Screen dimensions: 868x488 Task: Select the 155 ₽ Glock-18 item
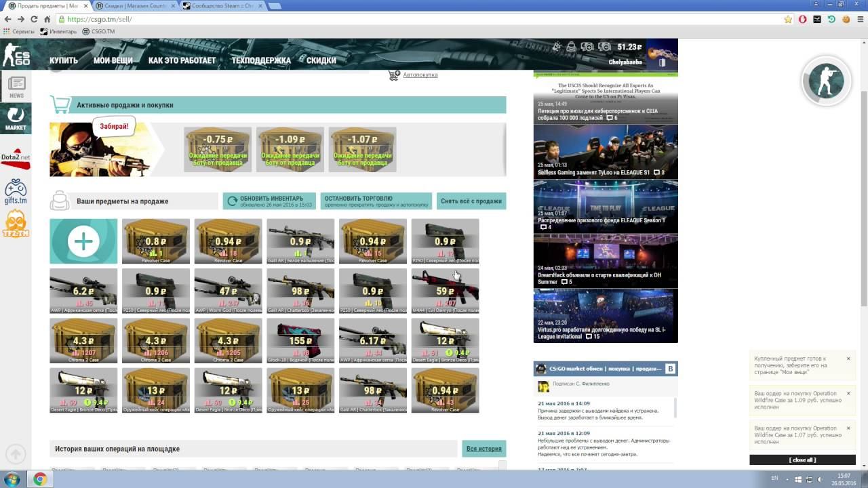300,341
